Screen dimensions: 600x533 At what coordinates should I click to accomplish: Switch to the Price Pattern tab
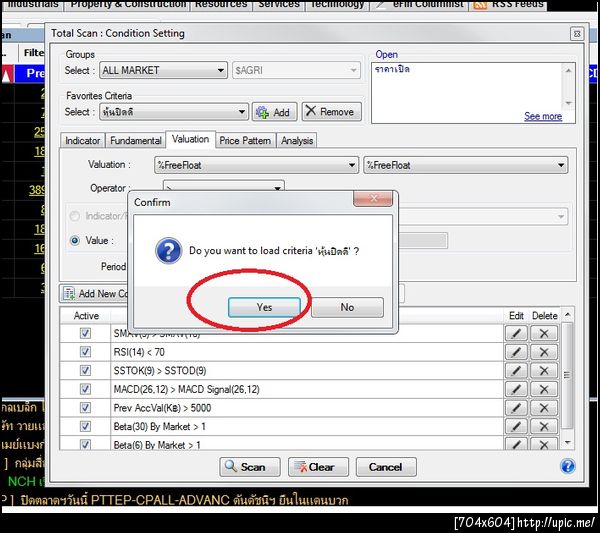(245, 141)
